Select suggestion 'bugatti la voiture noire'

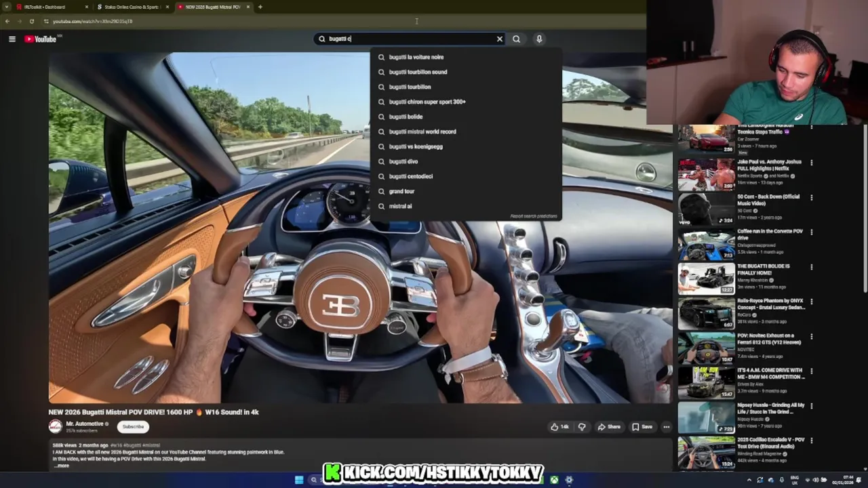tap(466, 57)
